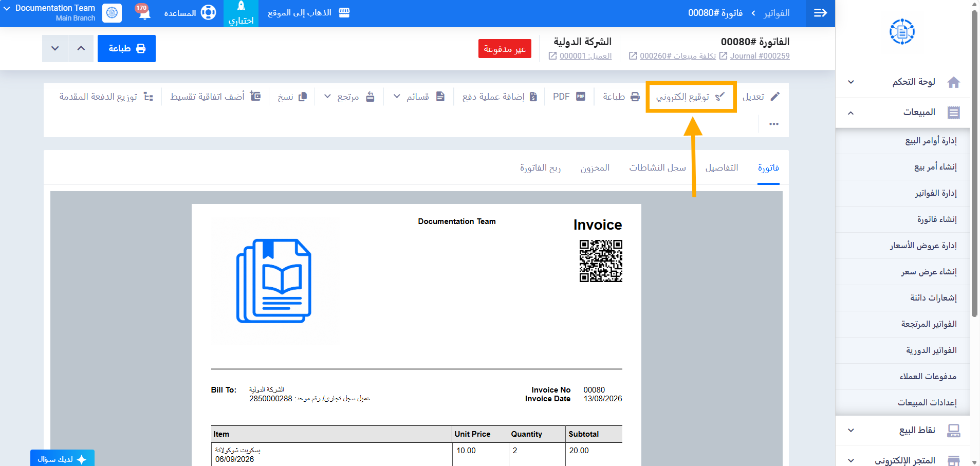Open the Journal #000259 link
The height and width of the screenshot is (466, 980).
tap(760, 55)
